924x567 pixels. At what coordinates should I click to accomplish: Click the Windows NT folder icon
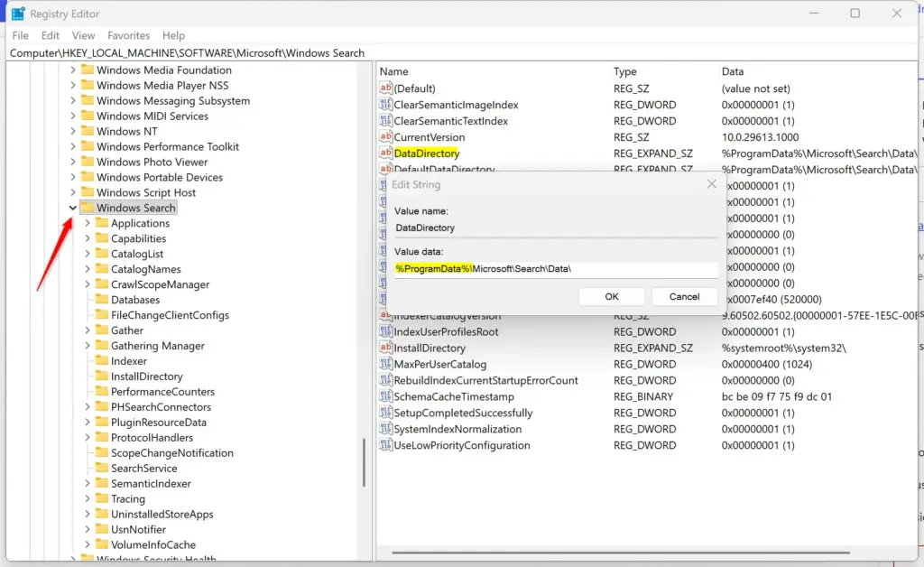(x=88, y=130)
